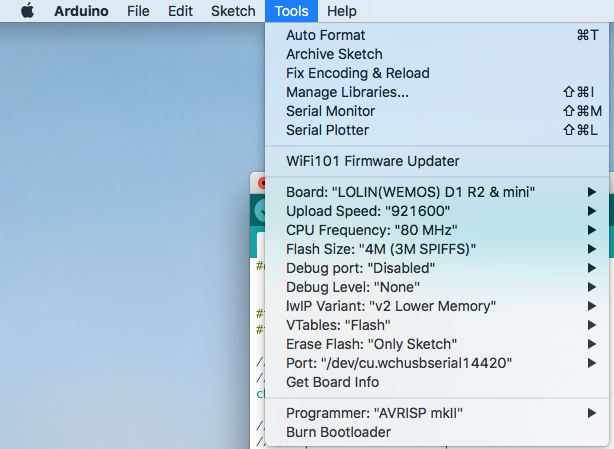The height and width of the screenshot is (449, 614).
Task: Expand the Port submenu
Action: (399, 363)
